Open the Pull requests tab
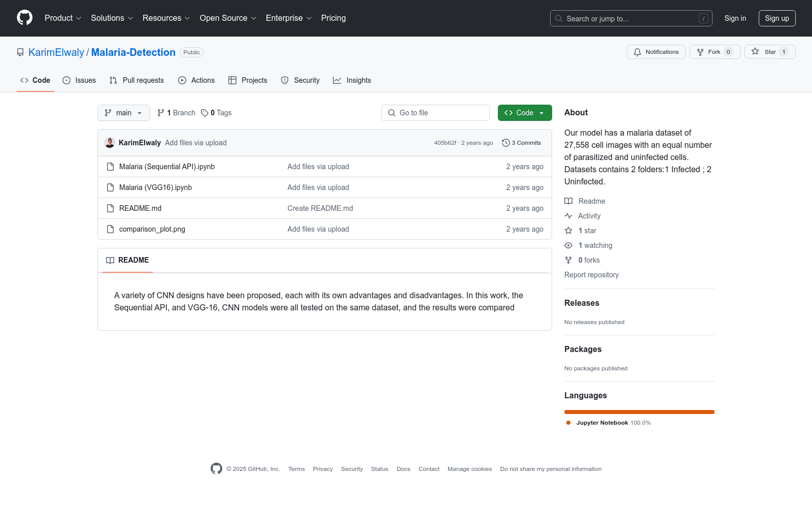The width and height of the screenshot is (812, 508). [137, 80]
